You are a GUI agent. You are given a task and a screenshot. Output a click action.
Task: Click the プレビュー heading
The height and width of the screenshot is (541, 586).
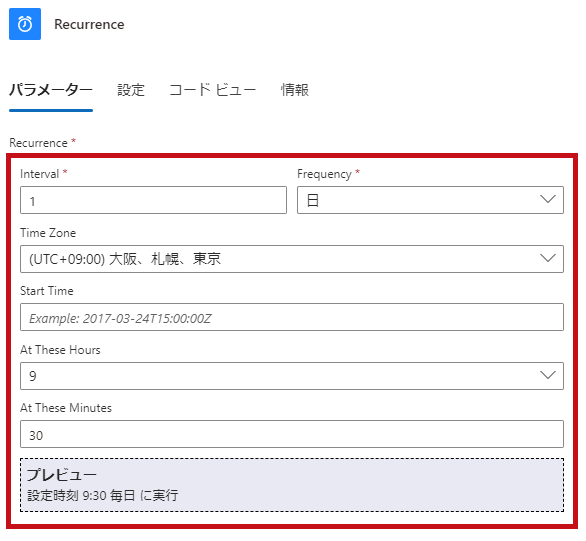pyautogui.click(x=62, y=475)
